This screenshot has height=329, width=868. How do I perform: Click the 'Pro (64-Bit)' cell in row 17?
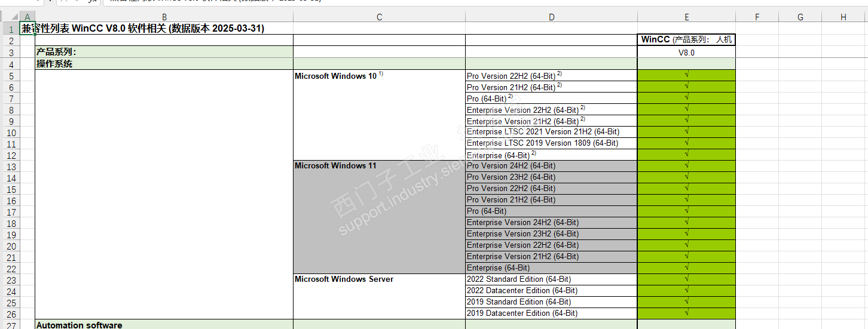[x=551, y=211]
